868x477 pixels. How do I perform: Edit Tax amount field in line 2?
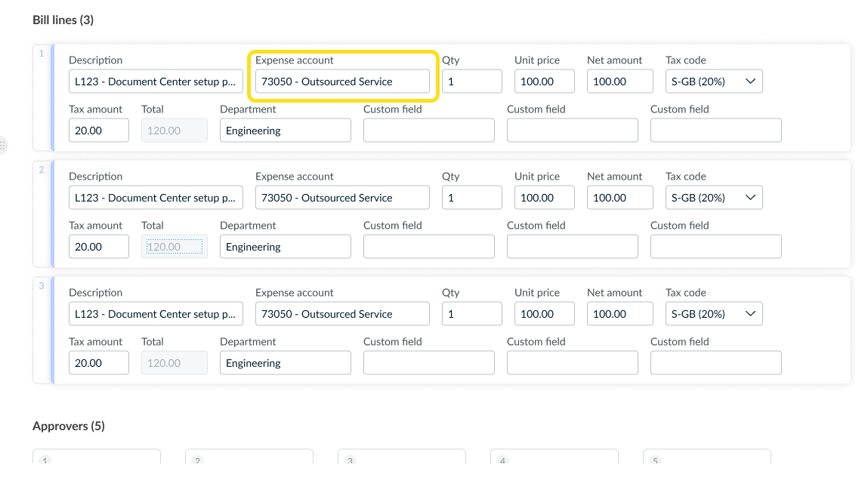coord(98,247)
